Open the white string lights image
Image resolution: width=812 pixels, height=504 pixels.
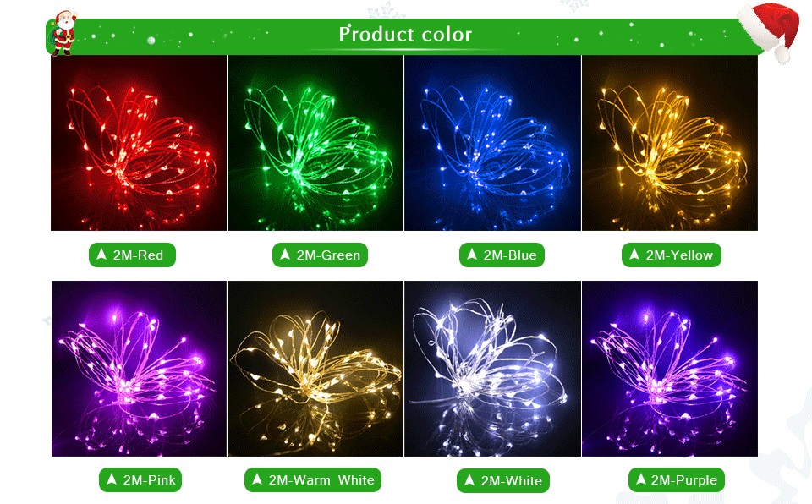point(492,369)
